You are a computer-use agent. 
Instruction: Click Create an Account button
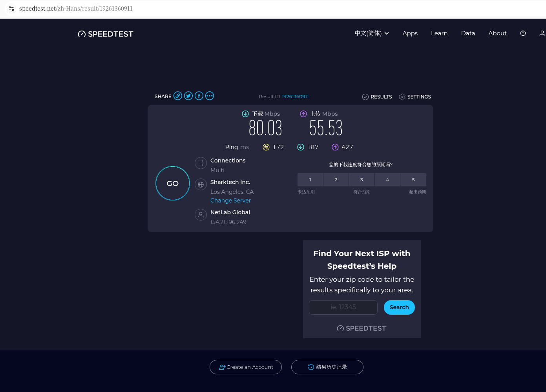click(246, 367)
